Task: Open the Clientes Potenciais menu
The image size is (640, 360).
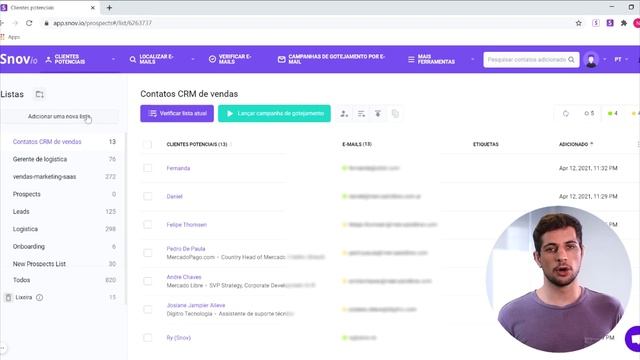Action: point(65,59)
